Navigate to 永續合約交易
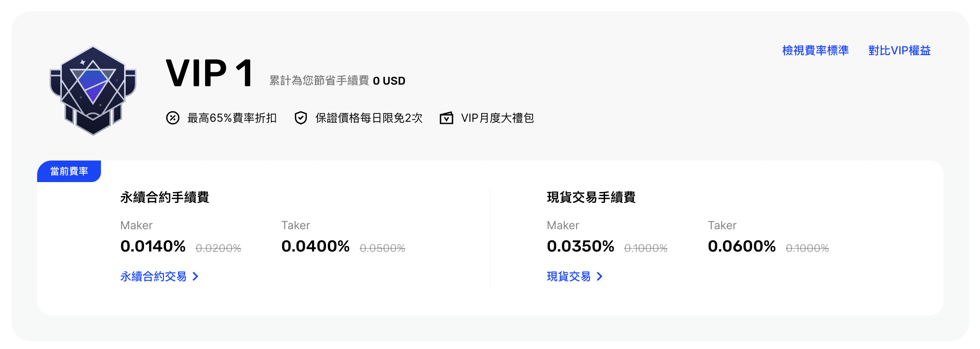The width and height of the screenshot is (980, 349). (x=154, y=276)
